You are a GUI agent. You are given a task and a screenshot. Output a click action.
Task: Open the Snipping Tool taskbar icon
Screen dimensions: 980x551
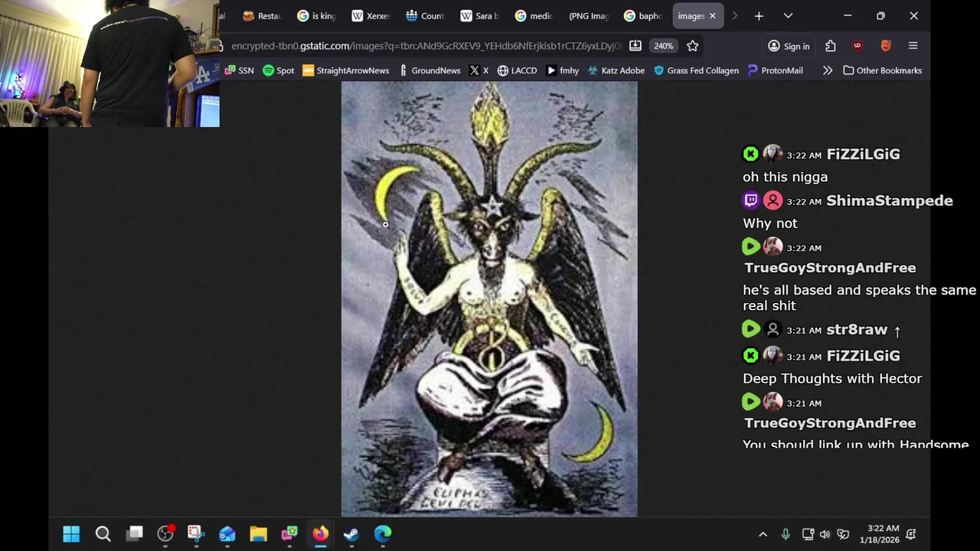pyautogui.click(x=195, y=533)
